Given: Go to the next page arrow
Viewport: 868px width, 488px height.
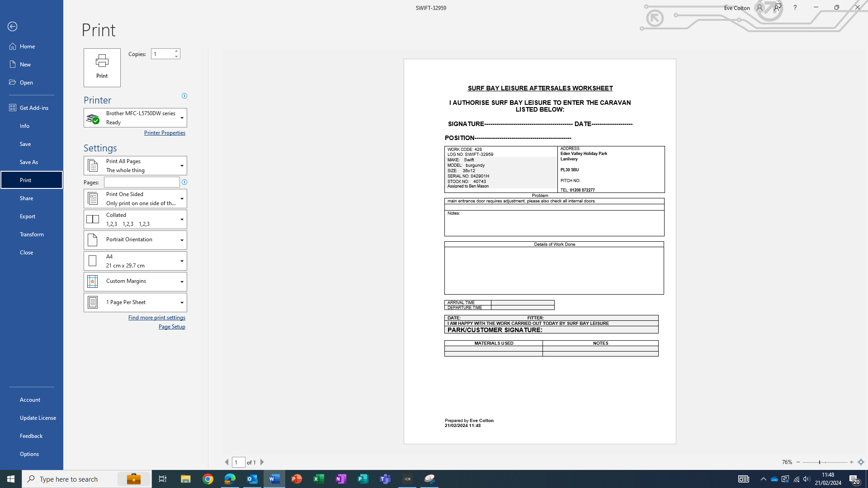Looking at the screenshot, I should tap(262, 462).
